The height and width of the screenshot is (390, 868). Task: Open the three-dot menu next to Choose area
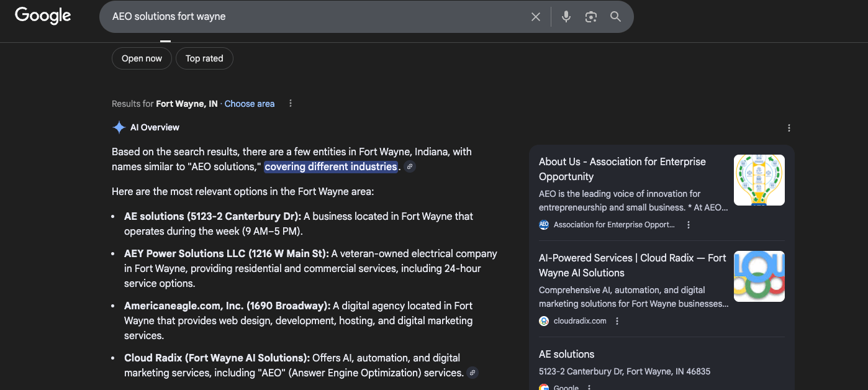point(290,103)
